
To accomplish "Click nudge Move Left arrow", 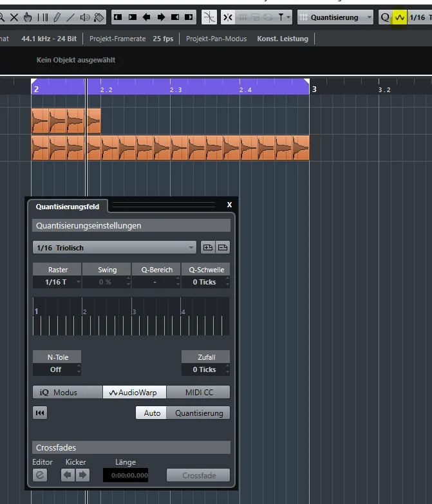I will pyautogui.click(x=147, y=17).
